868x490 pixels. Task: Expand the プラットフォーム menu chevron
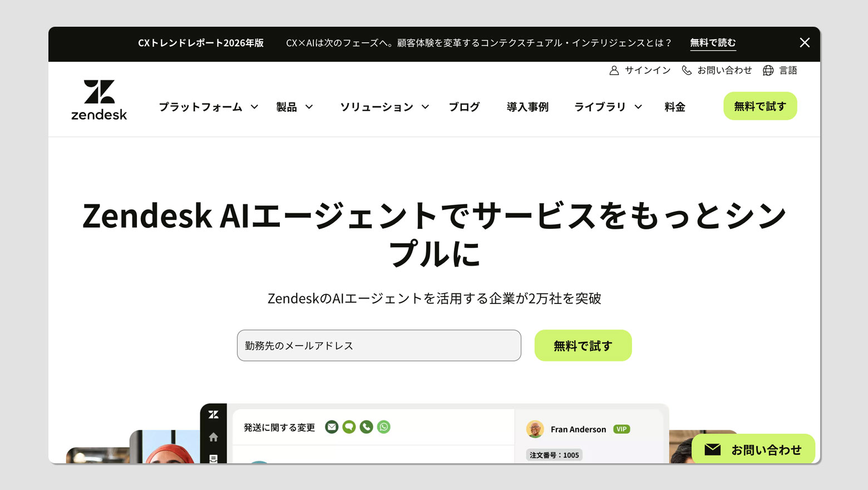point(254,107)
